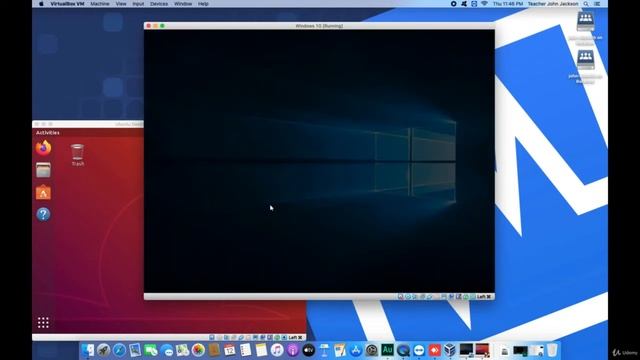The height and width of the screenshot is (360, 640).
Task: Open Music app in Dock
Action: click(277, 350)
